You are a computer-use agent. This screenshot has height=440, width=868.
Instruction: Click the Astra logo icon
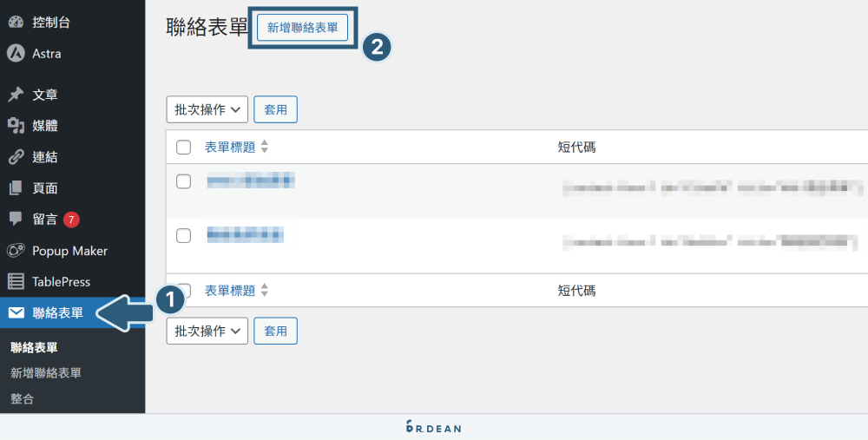point(16,53)
